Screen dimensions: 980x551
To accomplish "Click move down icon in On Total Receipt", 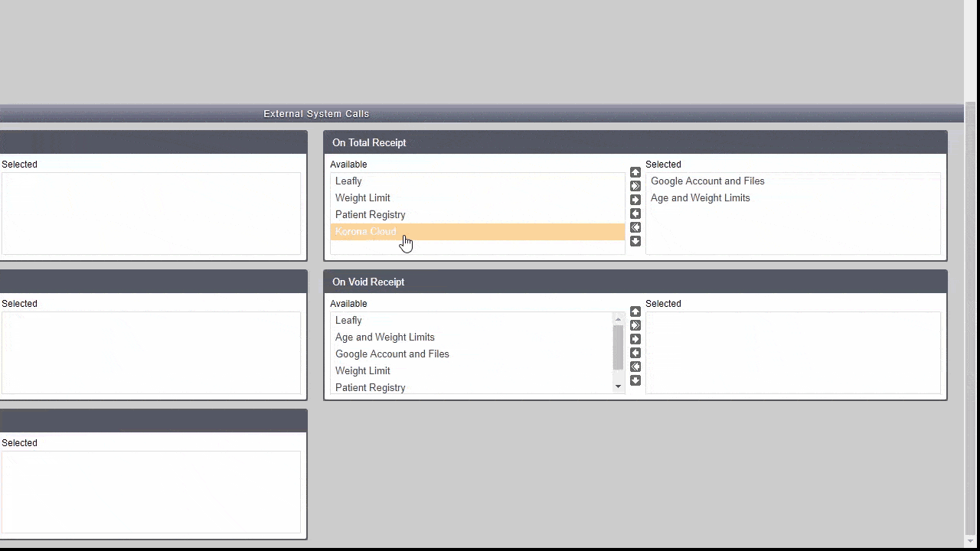I will (x=635, y=241).
